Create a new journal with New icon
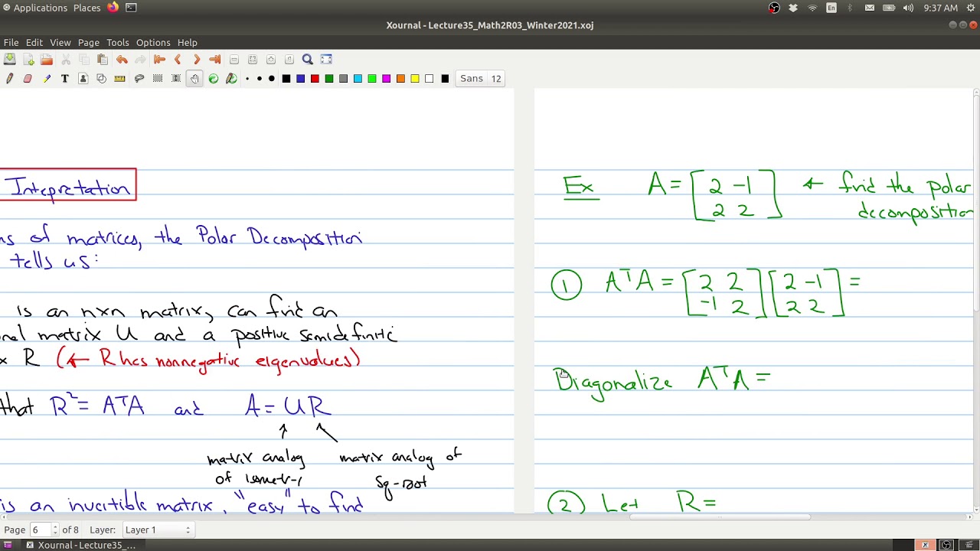 pos(28,60)
